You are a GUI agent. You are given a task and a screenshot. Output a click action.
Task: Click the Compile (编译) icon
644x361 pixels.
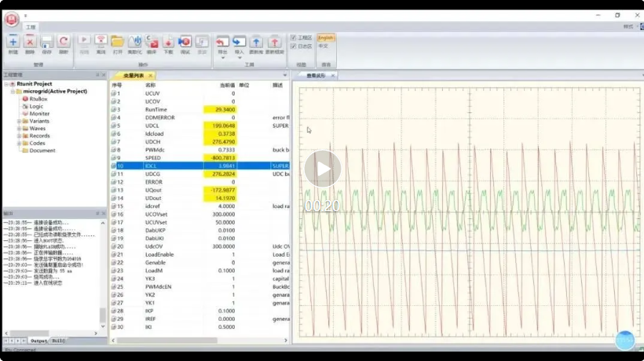[x=152, y=42]
